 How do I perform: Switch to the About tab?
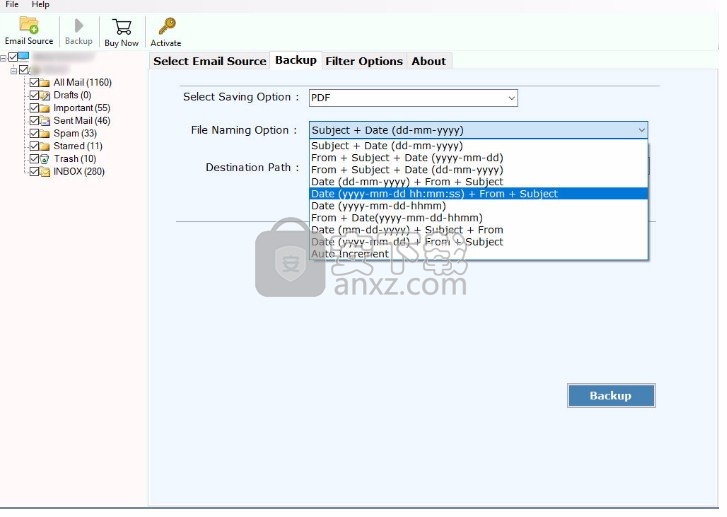click(428, 61)
